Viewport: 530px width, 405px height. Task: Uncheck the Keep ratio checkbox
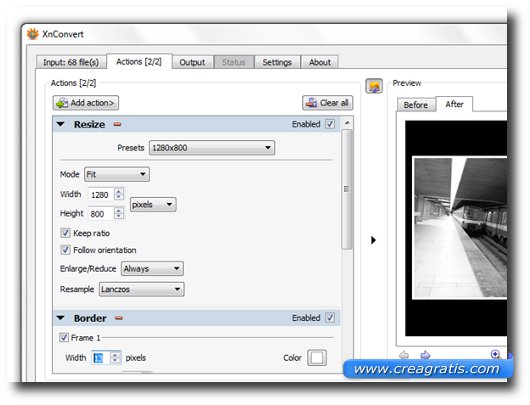pyautogui.click(x=65, y=233)
